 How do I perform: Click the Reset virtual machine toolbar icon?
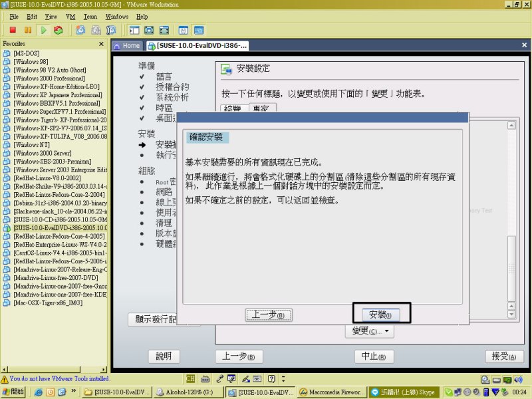pyautogui.click(x=59, y=30)
